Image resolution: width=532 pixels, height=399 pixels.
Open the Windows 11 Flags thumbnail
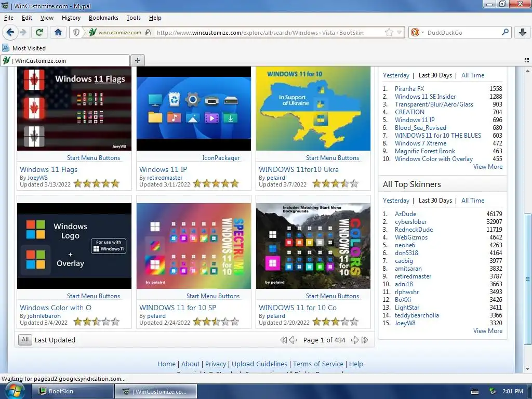point(74,109)
